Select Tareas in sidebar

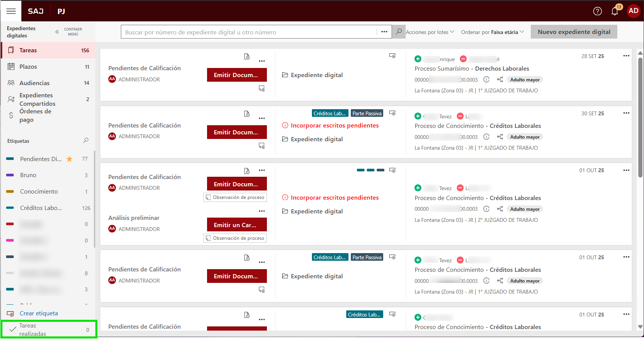coord(48,50)
